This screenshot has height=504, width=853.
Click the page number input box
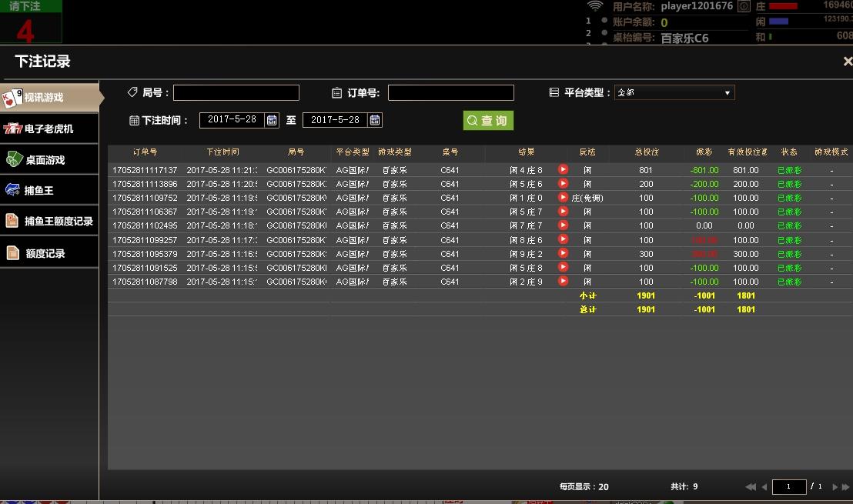789,486
